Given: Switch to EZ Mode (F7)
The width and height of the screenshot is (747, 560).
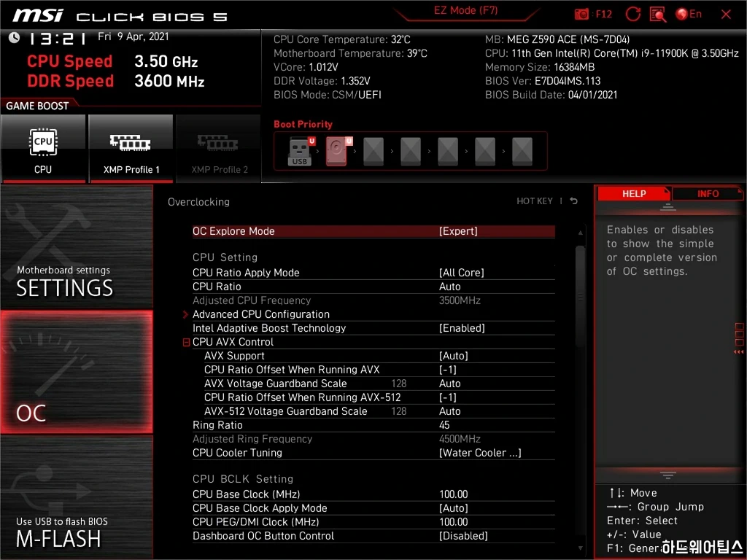Looking at the screenshot, I should point(465,10).
